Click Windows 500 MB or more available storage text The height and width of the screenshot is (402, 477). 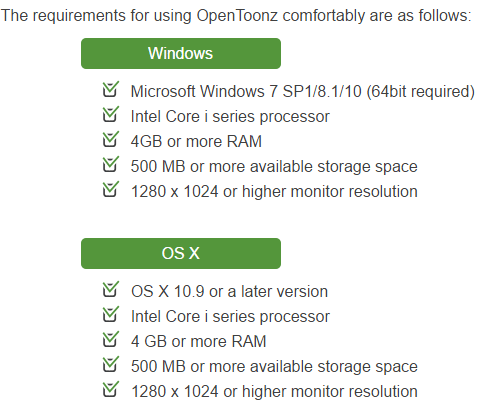(x=274, y=166)
